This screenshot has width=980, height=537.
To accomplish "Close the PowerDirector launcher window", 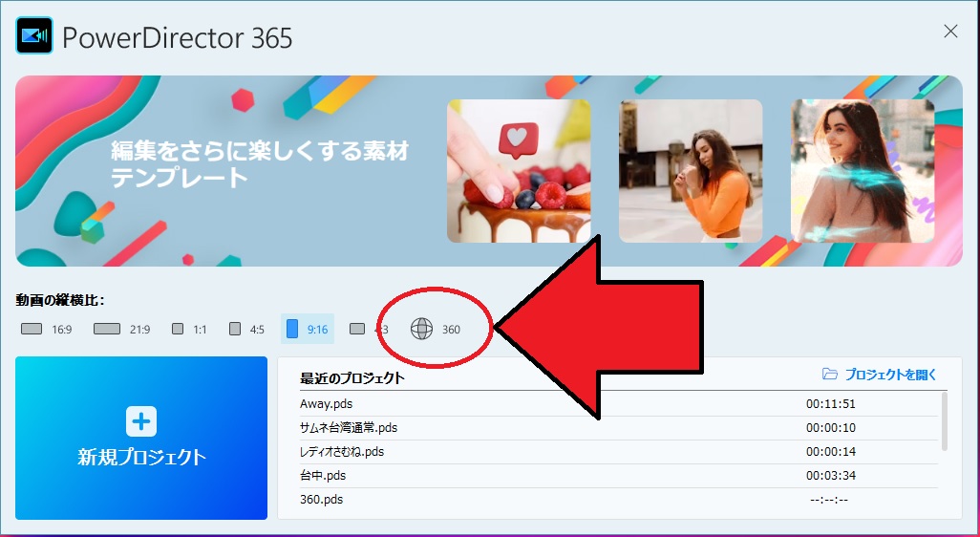I will (x=950, y=32).
